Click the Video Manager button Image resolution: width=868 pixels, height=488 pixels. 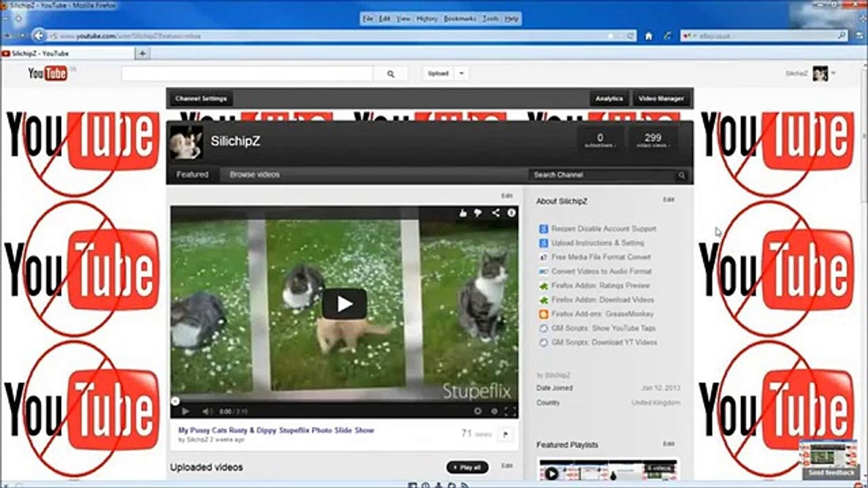click(x=661, y=99)
